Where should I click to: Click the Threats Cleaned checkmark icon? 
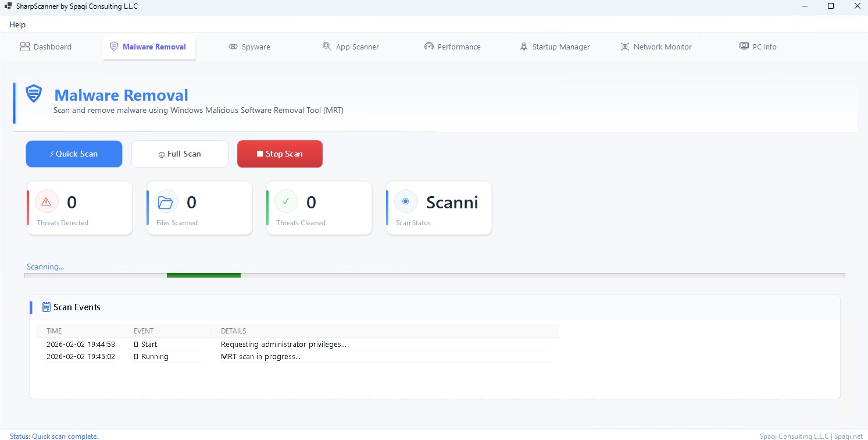tap(286, 201)
